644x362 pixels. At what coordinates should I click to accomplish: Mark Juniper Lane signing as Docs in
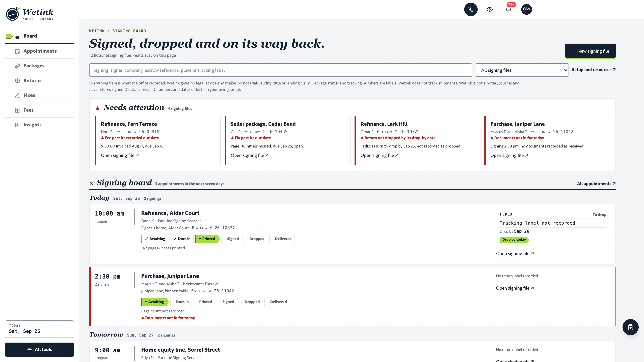point(181,302)
